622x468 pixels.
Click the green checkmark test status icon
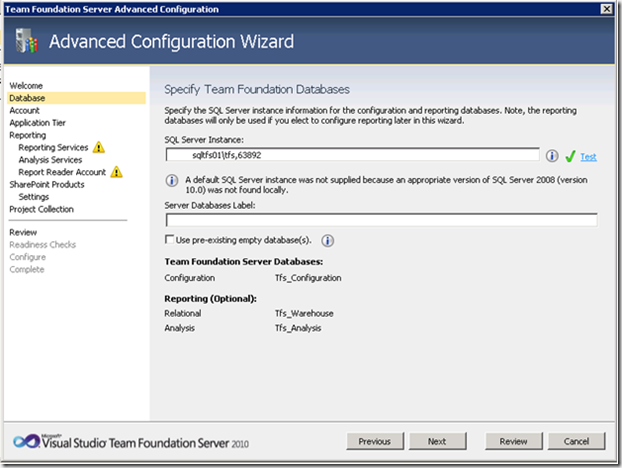pyautogui.click(x=569, y=156)
